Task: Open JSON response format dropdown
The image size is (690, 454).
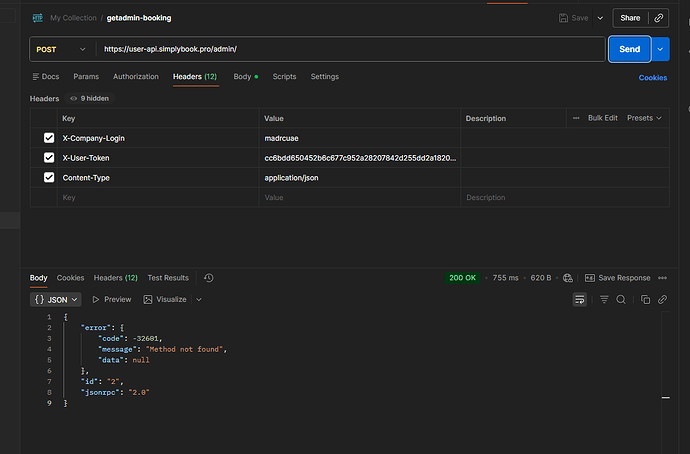Action: click(57, 299)
